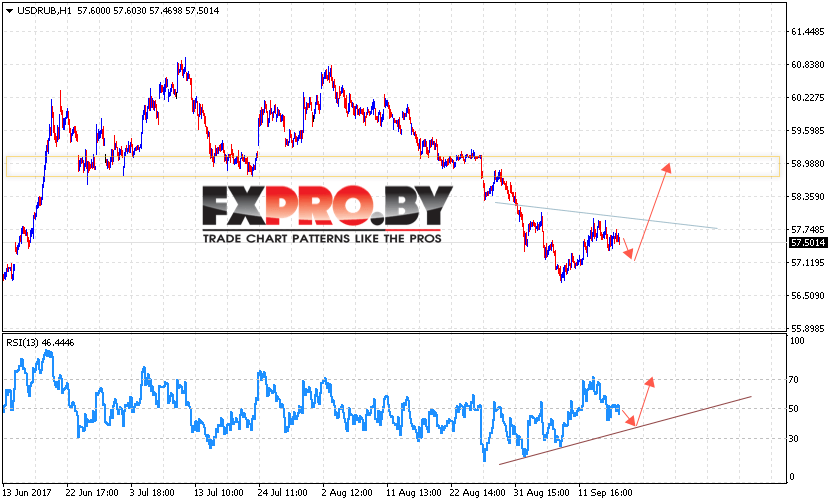Screen dimensions: 829x504
Task: Select the 31 Aug 15:00 time label
Action: [x=541, y=493]
